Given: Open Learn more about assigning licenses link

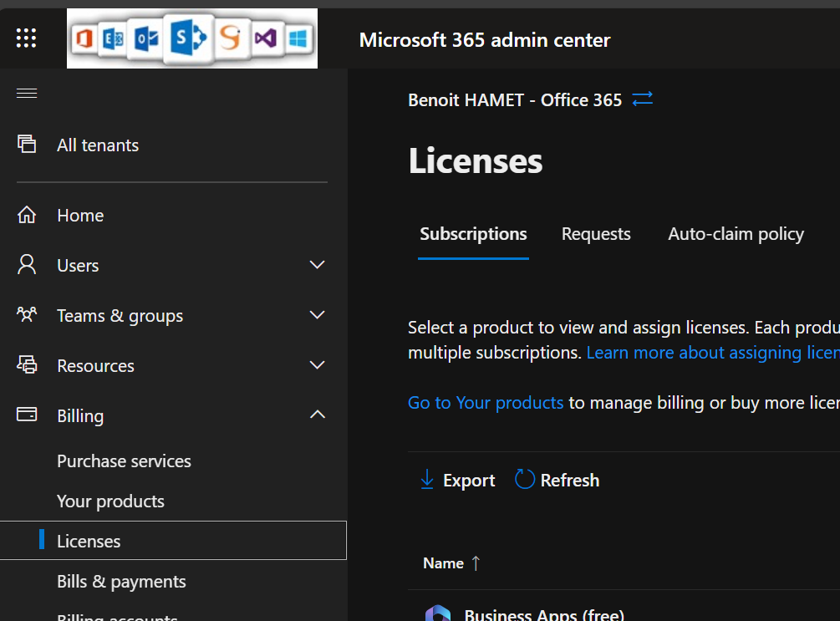Looking at the screenshot, I should click(712, 353).
